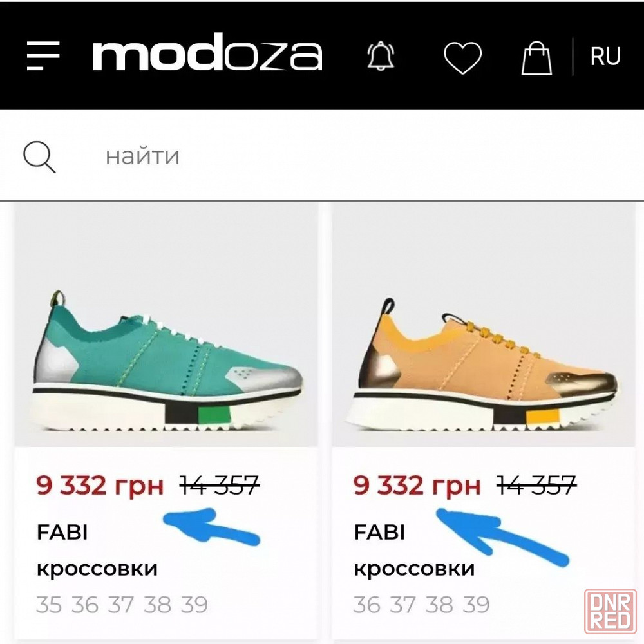Open the hamburger menu icon
644x644 pixels.
tap(43, 55)
